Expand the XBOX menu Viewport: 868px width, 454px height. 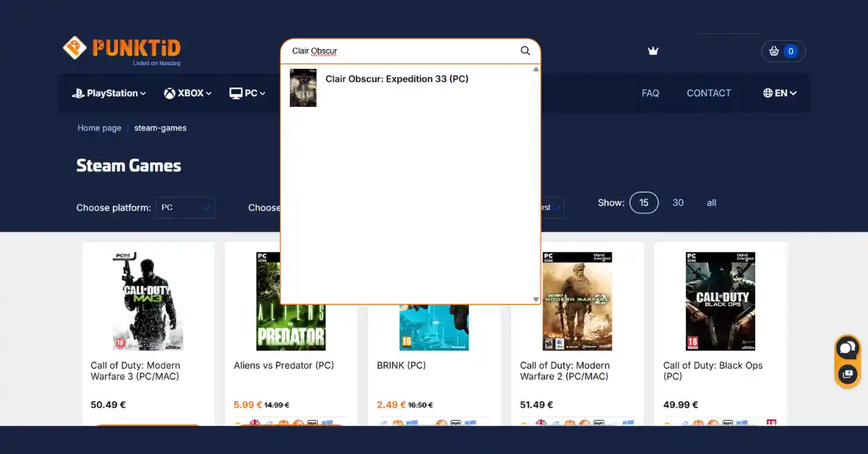point(187,93)
